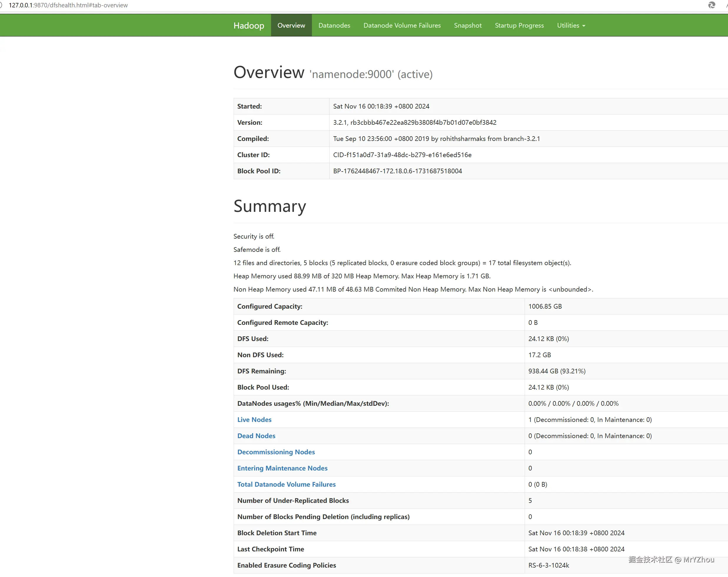
Task: Click the Live Nodes link
Action: [254, 420]
